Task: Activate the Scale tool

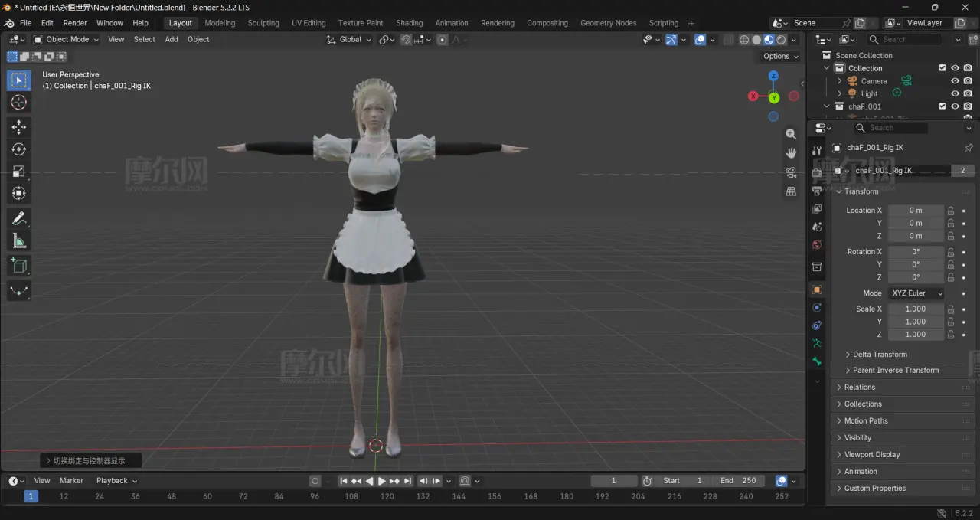Action: (x=19, y=172)
